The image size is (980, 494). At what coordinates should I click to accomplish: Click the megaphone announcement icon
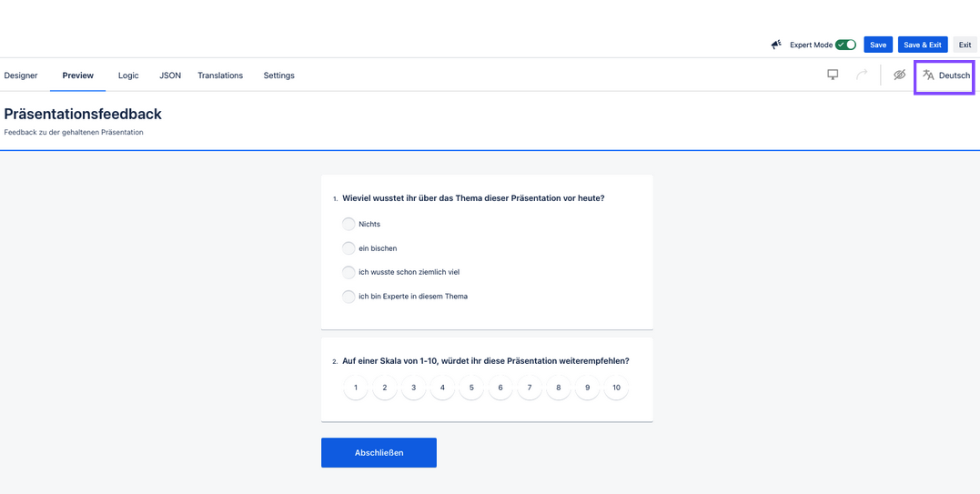[x=776, y=45]
